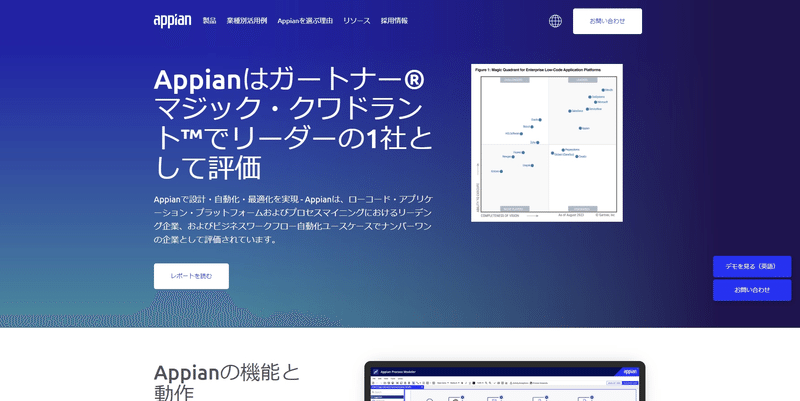The height and width of the screenshot is (401, 800).
Task: Click the Appianの機能と動作 heading
Action: (x=227, y=382)
